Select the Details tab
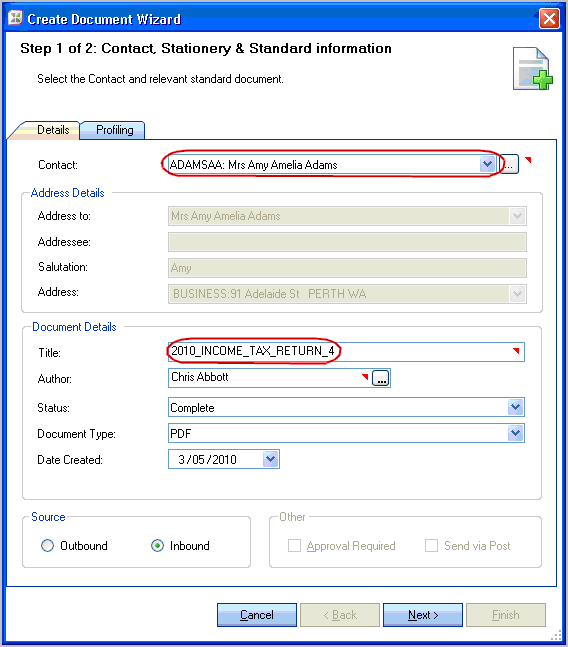This screenshot has height=647, width=568. coord(47,130)
